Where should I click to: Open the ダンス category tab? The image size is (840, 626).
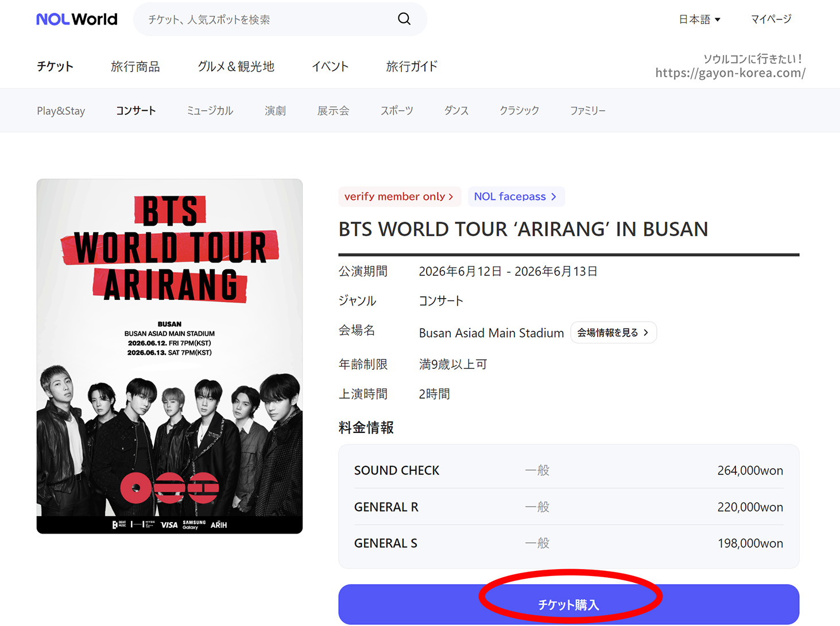[456, 111]
